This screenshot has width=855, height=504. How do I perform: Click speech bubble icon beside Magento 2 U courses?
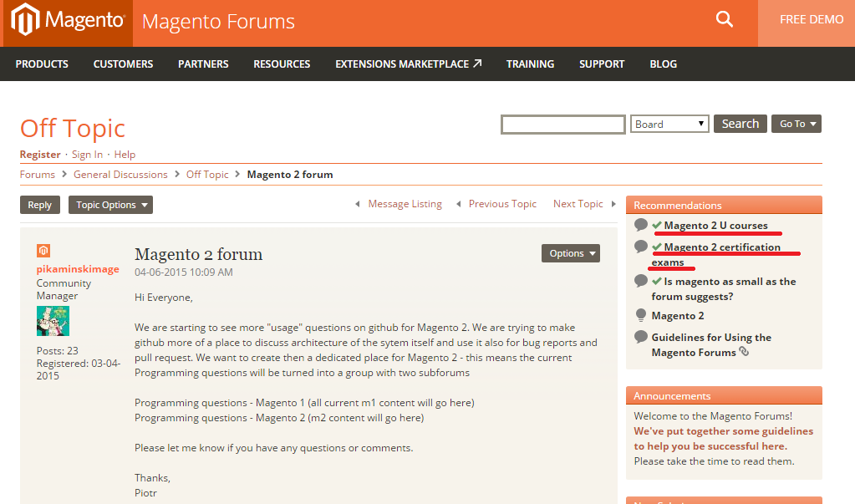tap(641, 224)
